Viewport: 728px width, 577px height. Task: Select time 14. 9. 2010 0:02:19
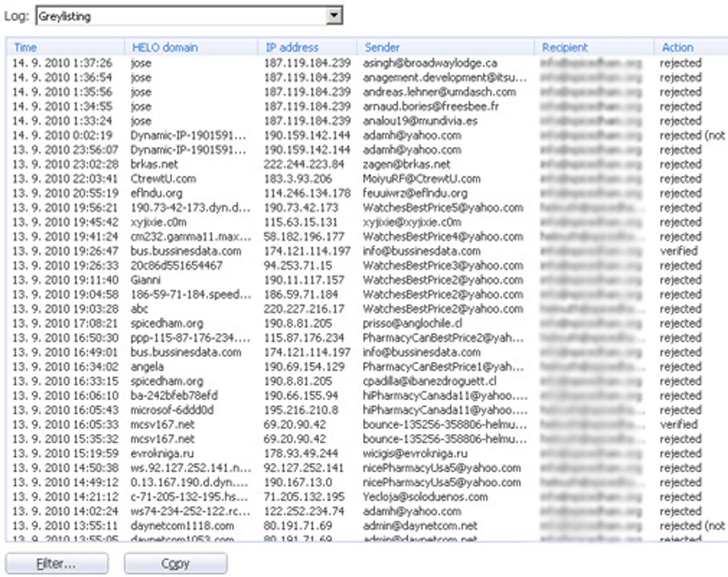[x=62, y=136]
